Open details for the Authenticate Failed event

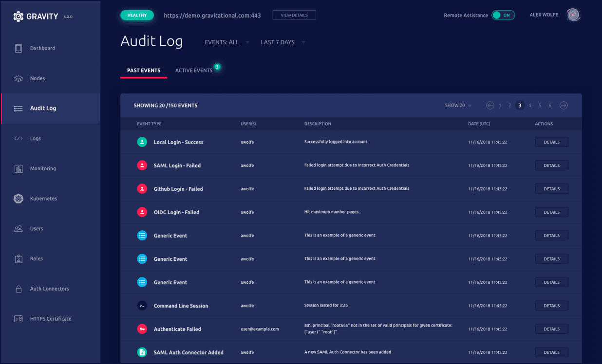tap(551, 328)
